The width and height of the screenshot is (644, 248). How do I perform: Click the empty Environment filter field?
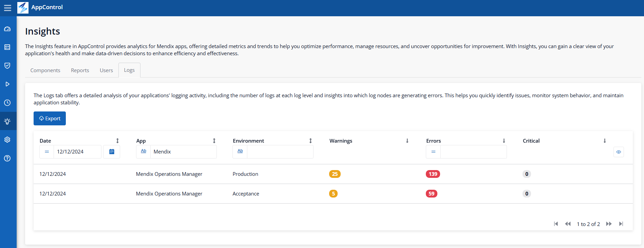coord(280,152)
